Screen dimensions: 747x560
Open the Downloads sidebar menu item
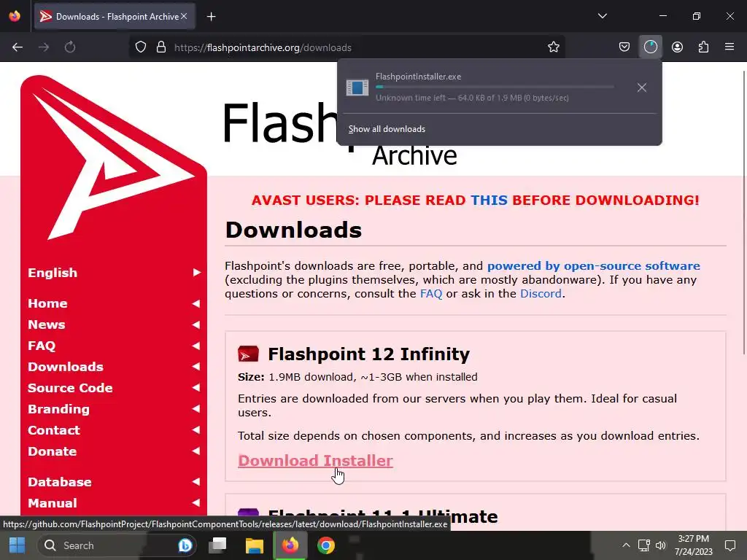(114, 367)
